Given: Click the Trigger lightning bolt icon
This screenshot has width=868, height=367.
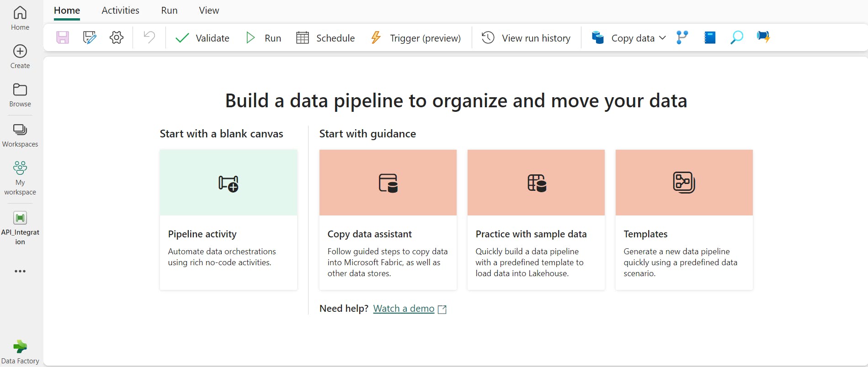Looking at the screenshot, I should click(376, 37).
